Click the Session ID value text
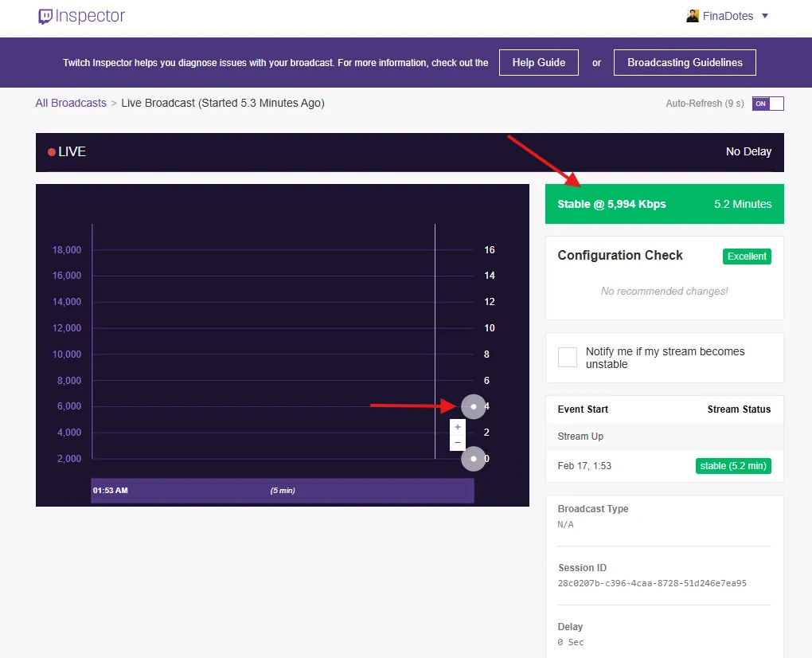This screenshot has width=812, height=658. click(x=652, y=583)
